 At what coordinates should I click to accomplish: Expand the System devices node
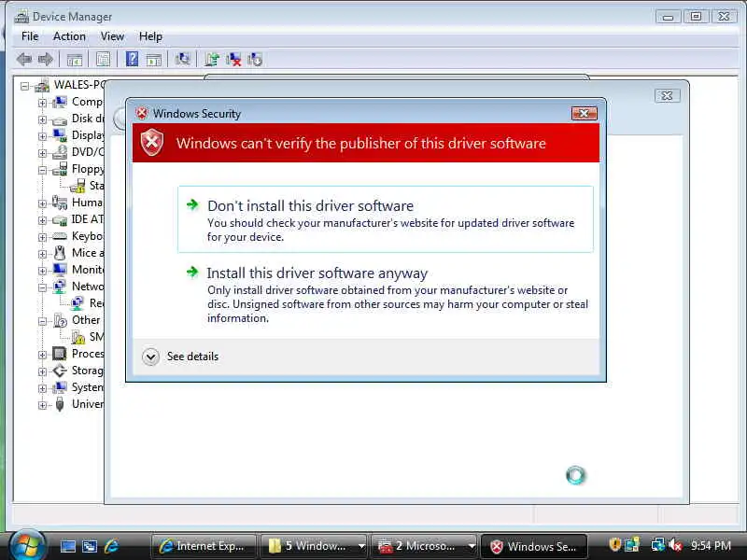42,388
